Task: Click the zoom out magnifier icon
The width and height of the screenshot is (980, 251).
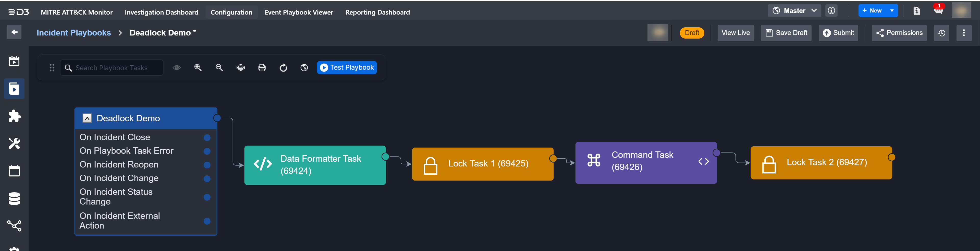Action: pos(219,67)
